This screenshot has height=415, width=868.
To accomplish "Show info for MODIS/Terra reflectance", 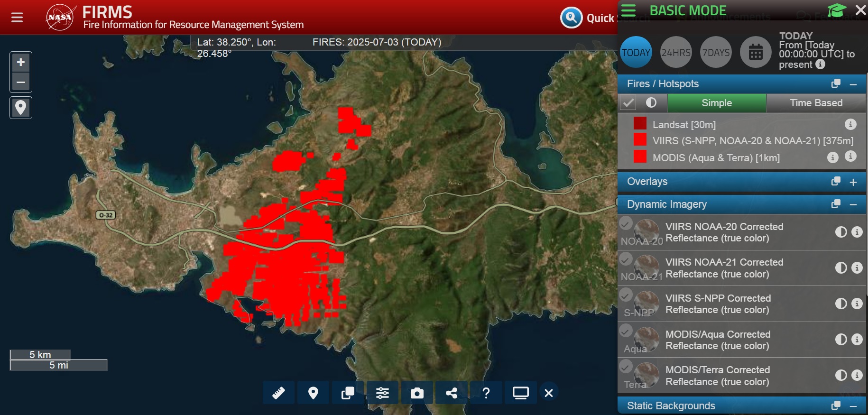I will tap(857, 375).
